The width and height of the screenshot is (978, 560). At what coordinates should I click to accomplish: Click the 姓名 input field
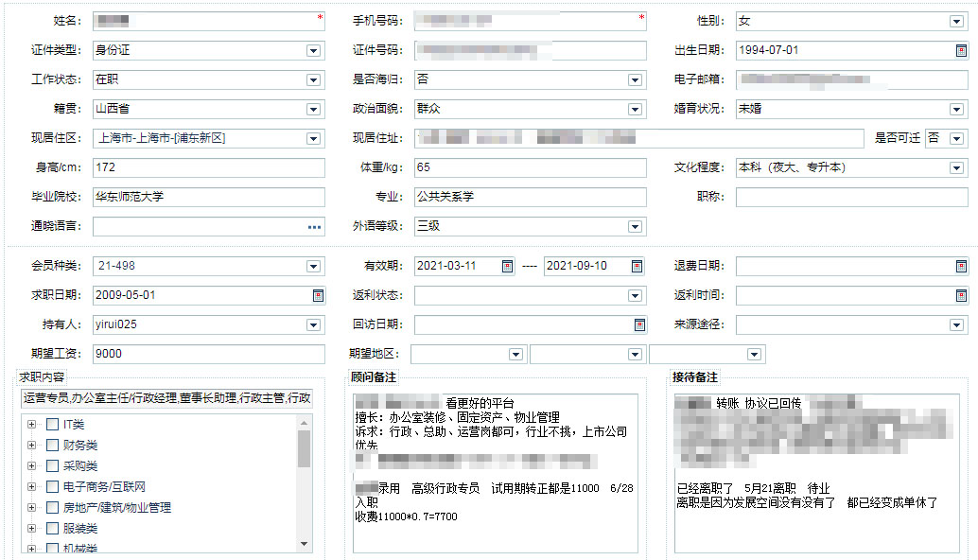tap(209, 21)
